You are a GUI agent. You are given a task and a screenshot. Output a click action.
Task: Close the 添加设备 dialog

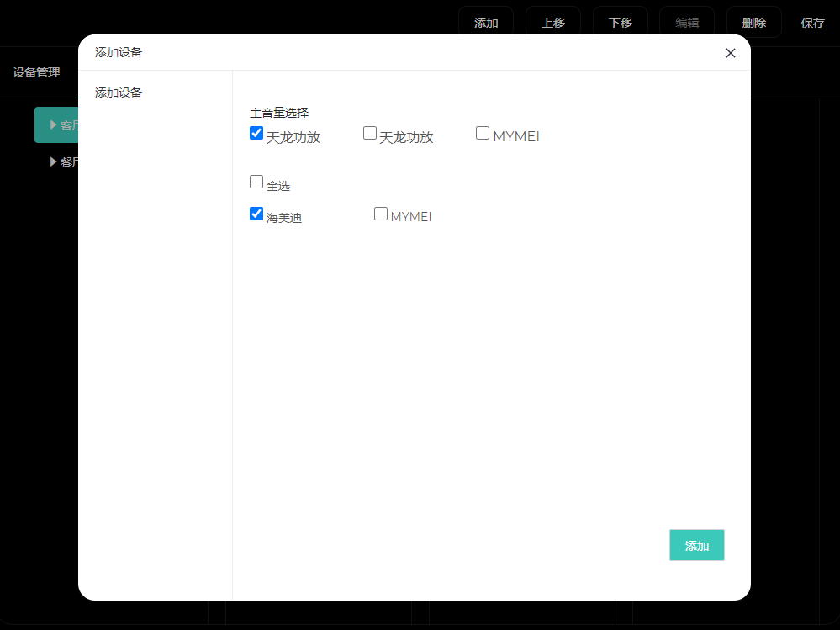click(x=730, y=53)
